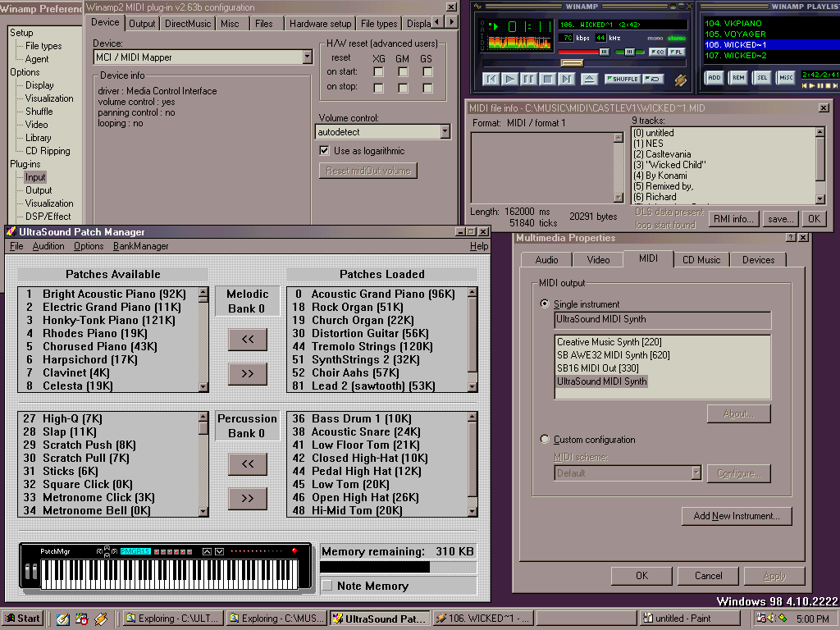Open Volume control autodetect dropdown
Image resolution: width=840 pixels, height=630 pixels.
pyautogui.click(x=445, y=132)
